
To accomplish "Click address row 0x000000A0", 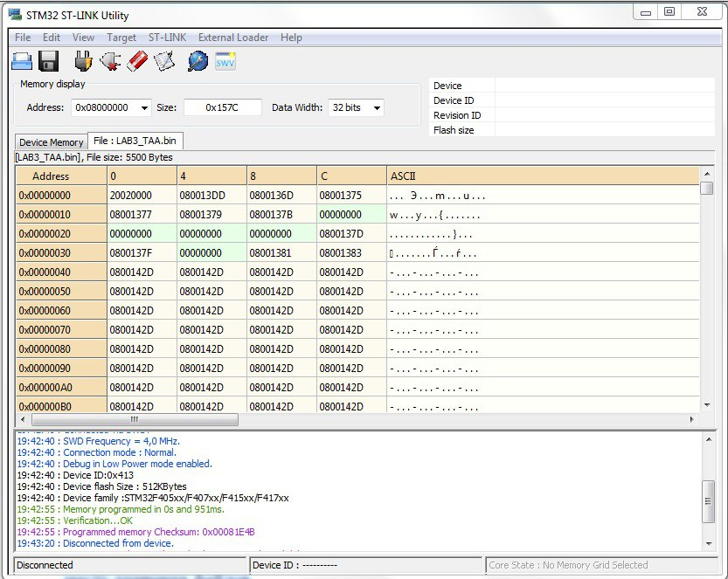I will (61, 388).
